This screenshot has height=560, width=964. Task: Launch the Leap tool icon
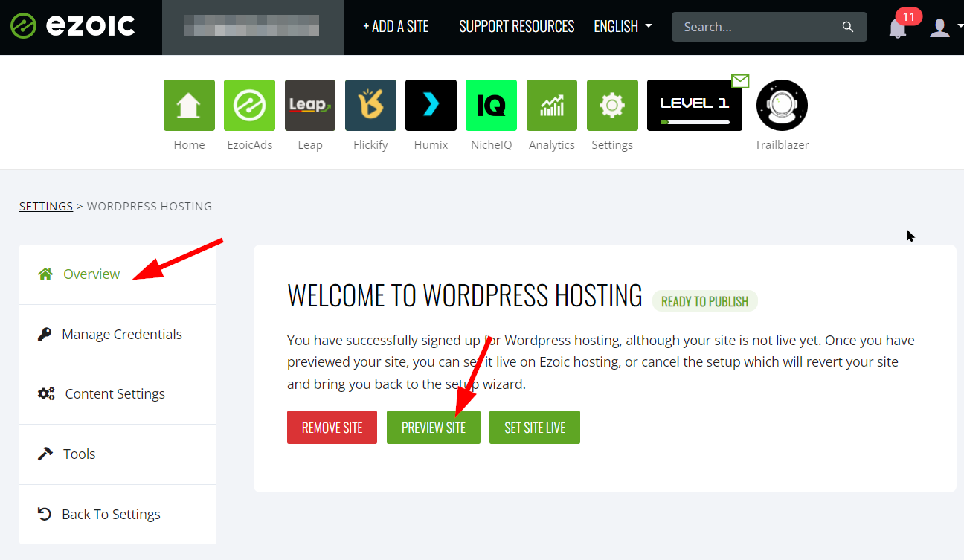[x=310, y=105]
